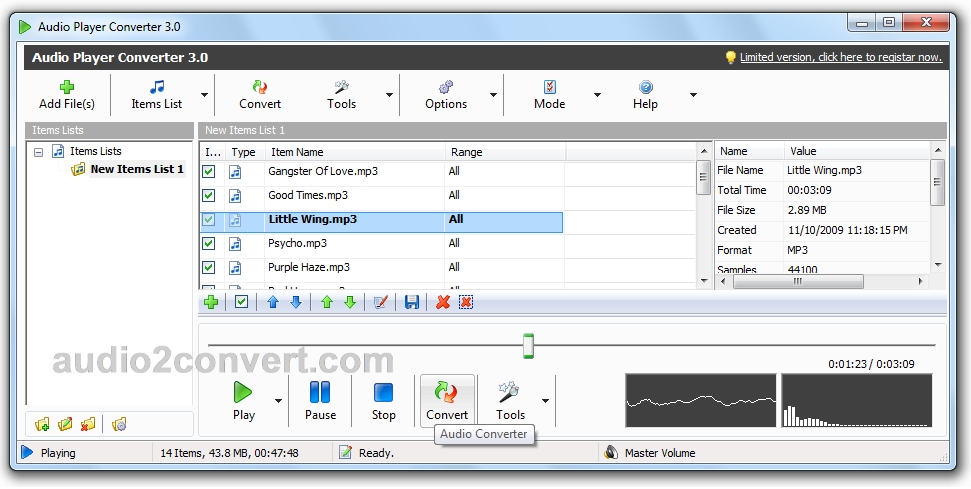Image resolution: width=971 pixels, height=489 pixels.
Task: Uncheck Purple Haze.mp3 checkbox
Action: tap(209, 267)
